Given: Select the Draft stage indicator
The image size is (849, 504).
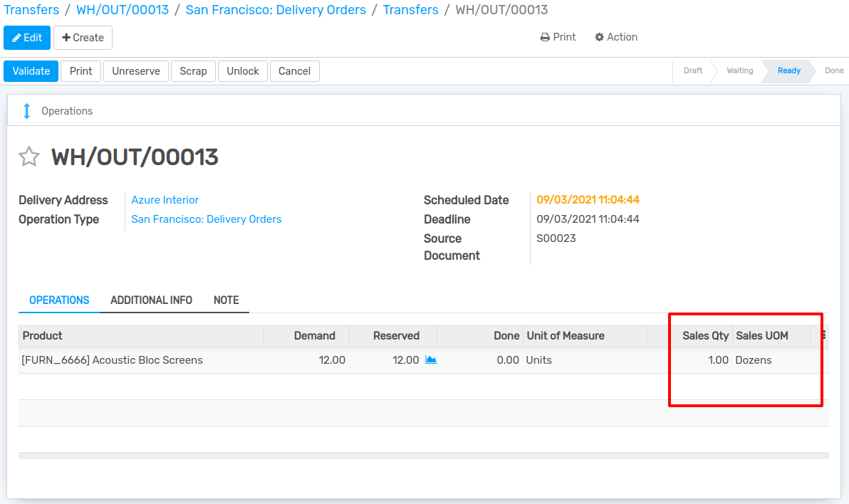Looking at the screenshot, I should [692, 70].
